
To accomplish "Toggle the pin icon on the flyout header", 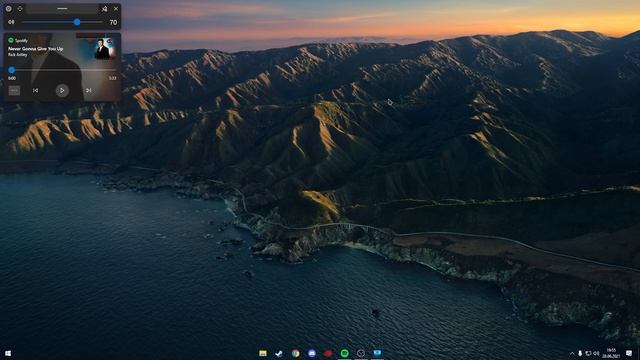I will [104, 9].
